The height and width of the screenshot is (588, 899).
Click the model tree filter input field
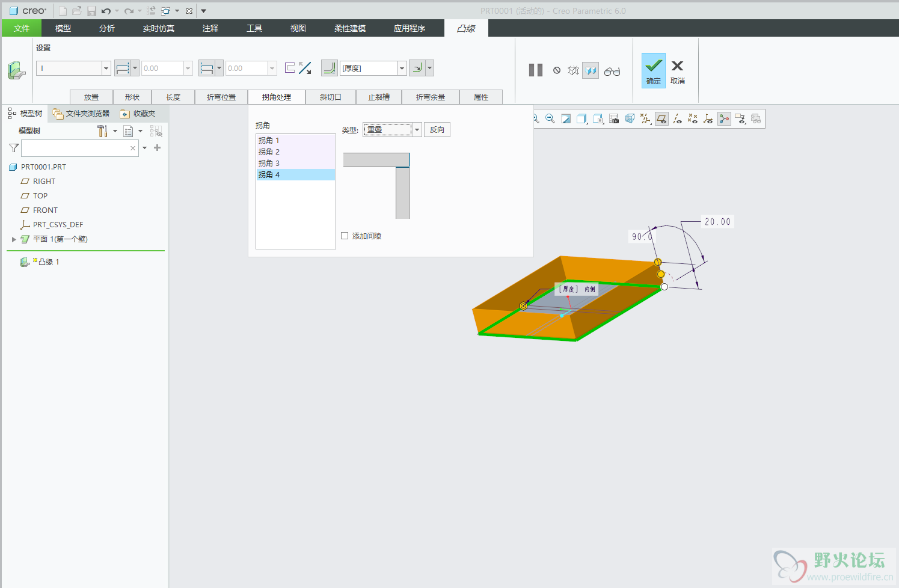click(75, 148)
